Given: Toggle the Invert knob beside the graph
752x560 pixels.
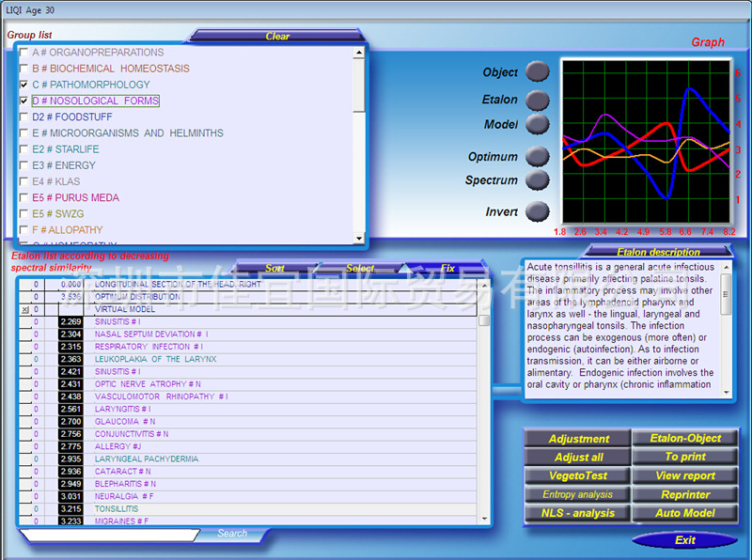Looking at the screenshot, I should [x=535, y=212].
